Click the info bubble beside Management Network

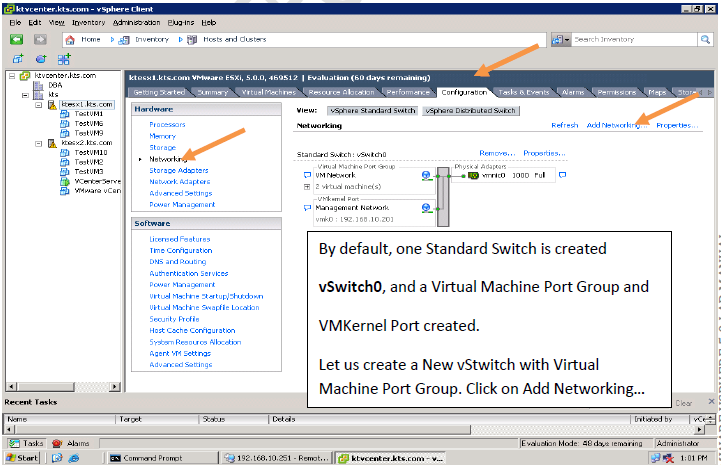[x=307, y=208]
